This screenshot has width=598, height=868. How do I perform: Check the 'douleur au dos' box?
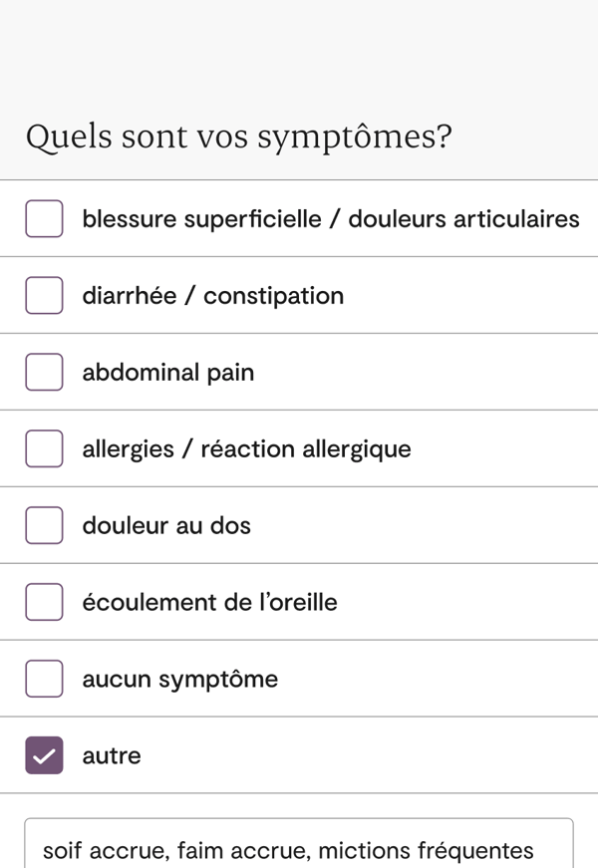click(x=44, y=525)
